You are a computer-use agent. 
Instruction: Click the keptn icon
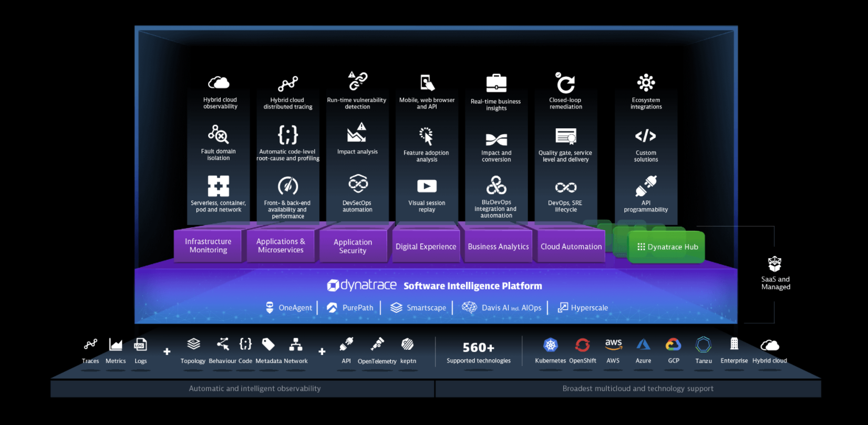408,344
